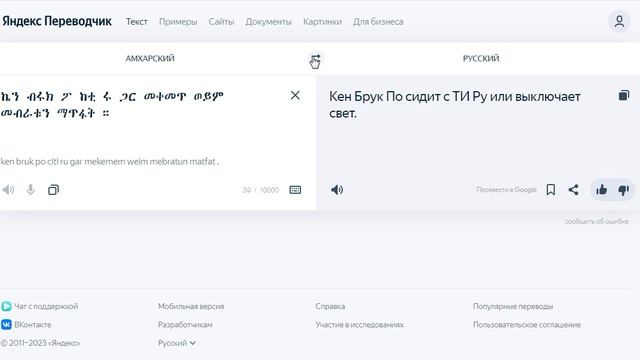This screenshot has height=360, width=640.
Task: Rate the translation thumbs up
Action: (601, 190)
